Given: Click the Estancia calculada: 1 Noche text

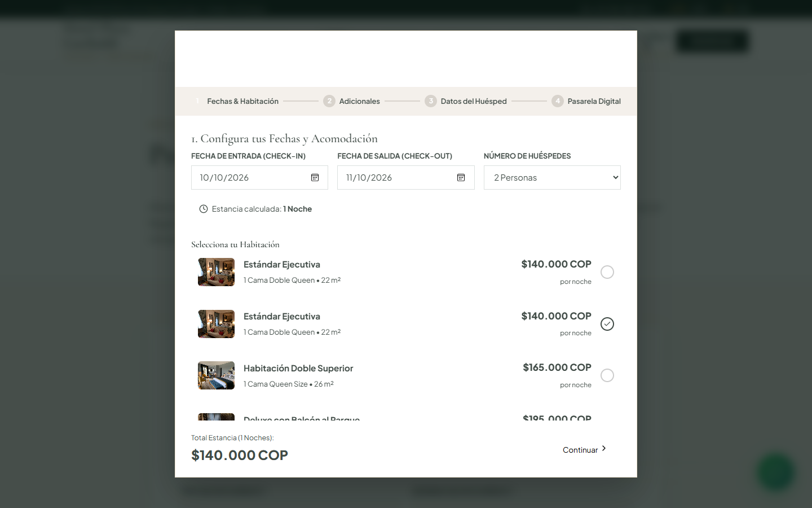Looking at the screenshot, I should (x=262, y=209).
